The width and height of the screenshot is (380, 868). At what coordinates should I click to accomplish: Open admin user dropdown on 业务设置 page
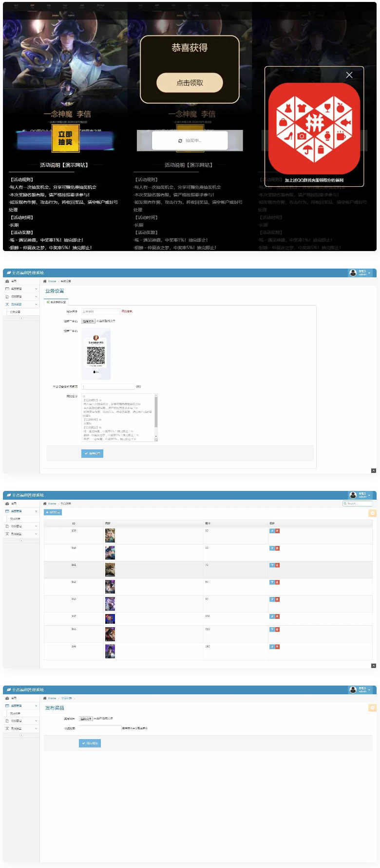(361, 273)
